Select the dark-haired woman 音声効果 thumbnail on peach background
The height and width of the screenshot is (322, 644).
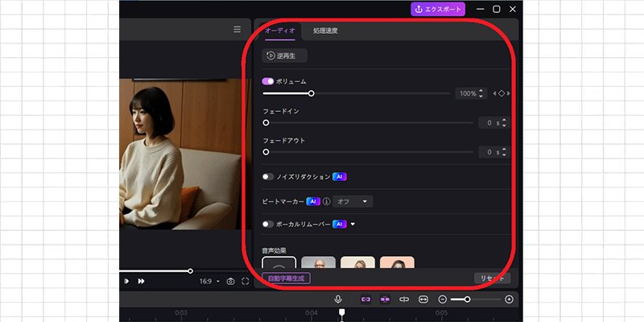397,262
